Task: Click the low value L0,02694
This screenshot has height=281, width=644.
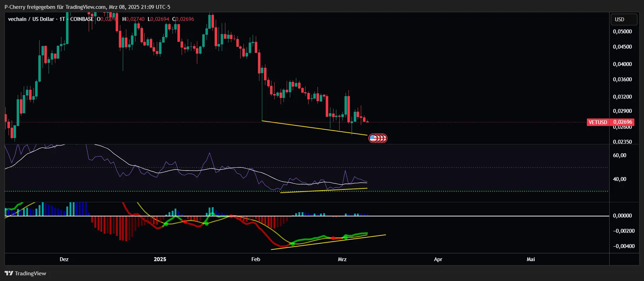Action: coord(158,19)
